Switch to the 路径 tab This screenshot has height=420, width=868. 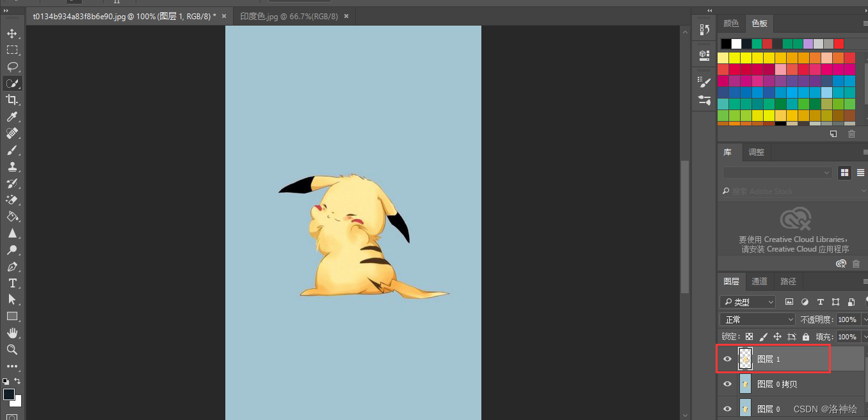[x=789, y=282]
